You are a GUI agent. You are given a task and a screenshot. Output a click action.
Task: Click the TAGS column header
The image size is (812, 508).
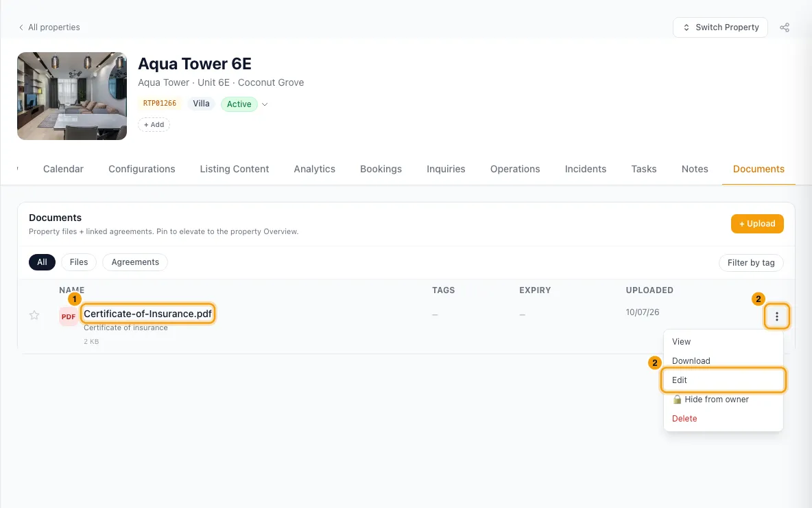click(x=443, y=290)
